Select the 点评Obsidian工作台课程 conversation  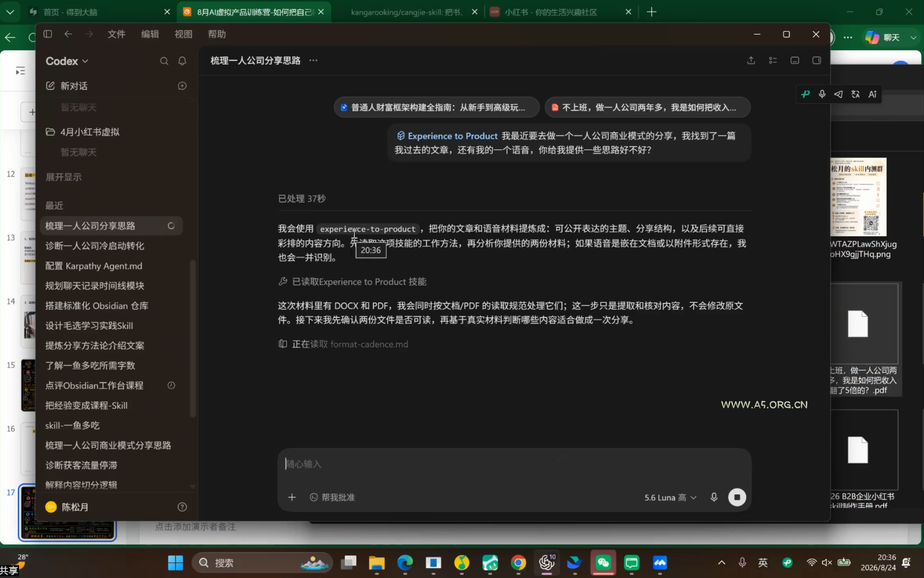(111, 385)
